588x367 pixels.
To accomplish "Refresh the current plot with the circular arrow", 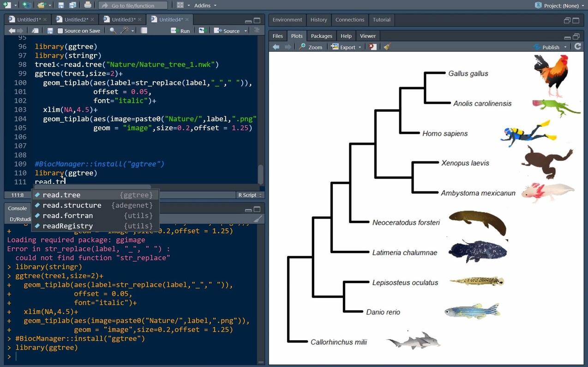I will [577, 47].
